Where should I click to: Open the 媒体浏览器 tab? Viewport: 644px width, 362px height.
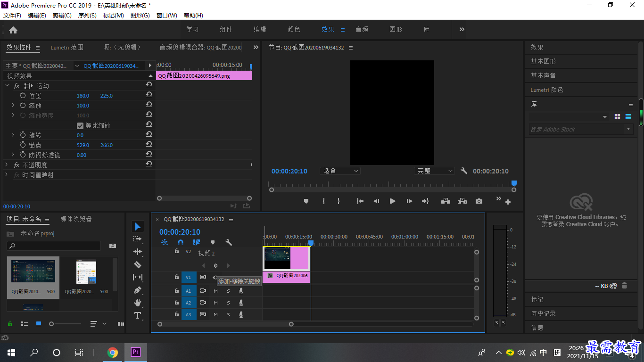tap(76, 219)
